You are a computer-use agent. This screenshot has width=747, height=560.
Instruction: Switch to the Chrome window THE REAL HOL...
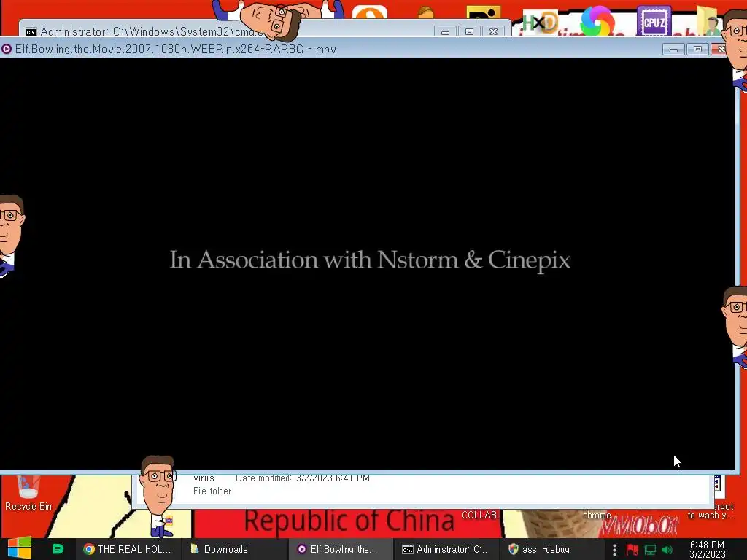(x=128, y=549)
